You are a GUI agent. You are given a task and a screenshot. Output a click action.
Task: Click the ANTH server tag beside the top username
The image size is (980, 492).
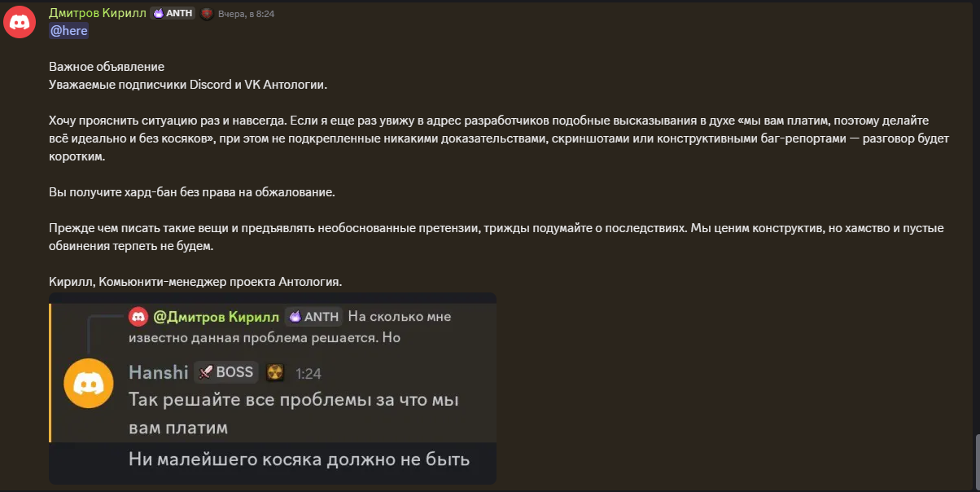pos(173,13)
